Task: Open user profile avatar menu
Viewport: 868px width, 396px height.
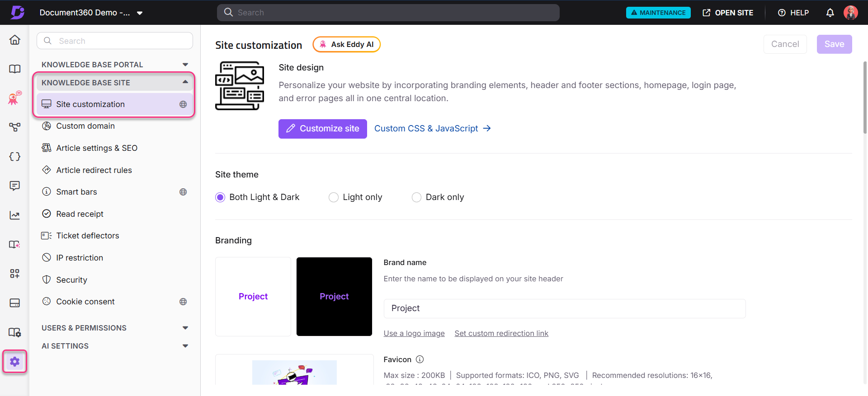Action: pyautogui.click(x=851, y=13)
